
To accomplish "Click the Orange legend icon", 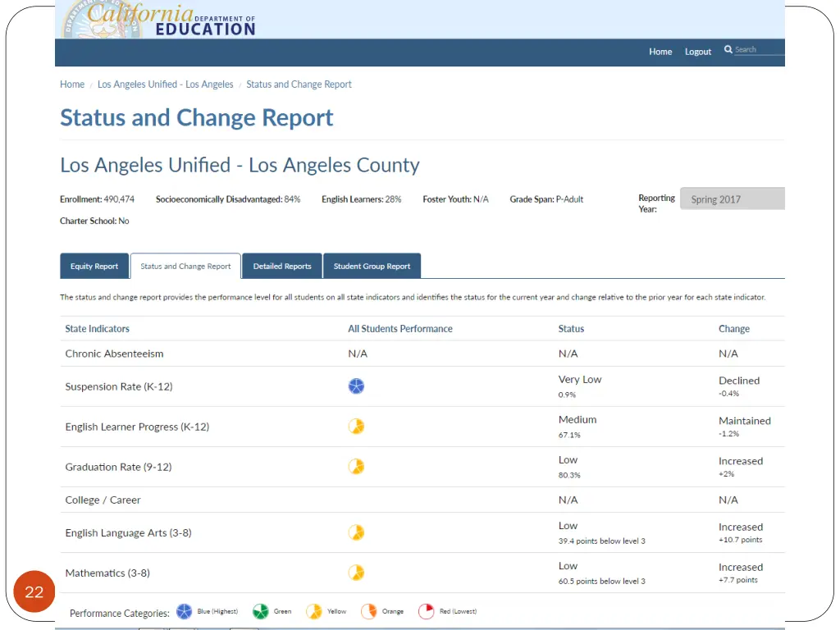I will pos(368,611).
